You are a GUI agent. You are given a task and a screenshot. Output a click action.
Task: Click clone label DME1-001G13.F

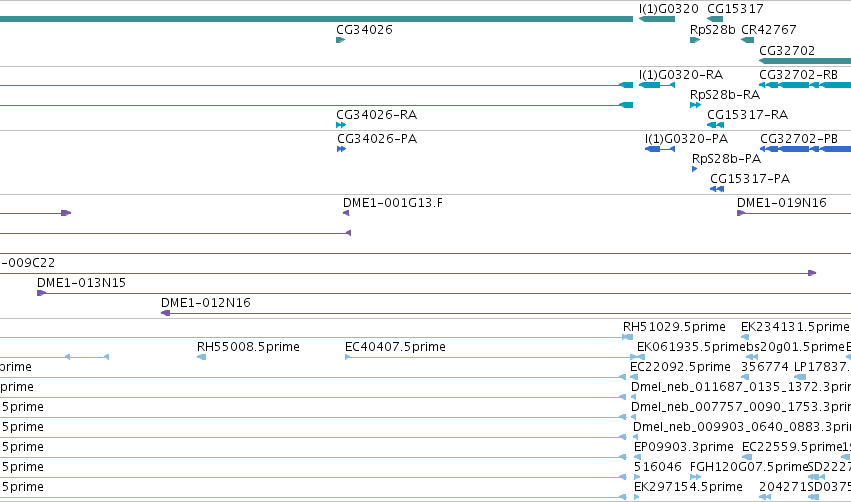coord(393,203)
